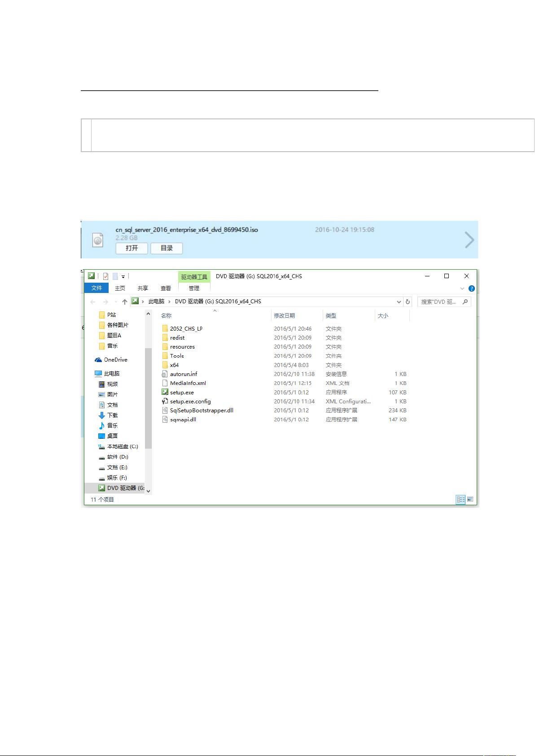Open the blue help question mark icon
Screen dimensions: 535x756
click(471, 288)
